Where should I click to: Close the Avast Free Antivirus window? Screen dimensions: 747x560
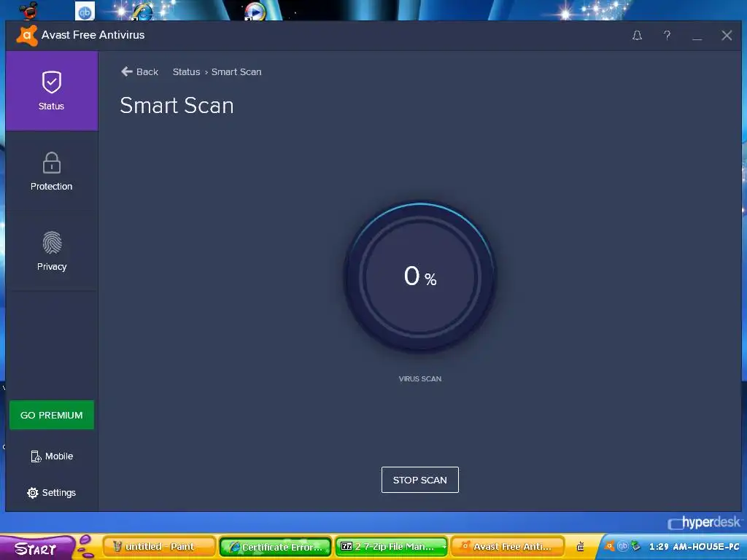(727, 35)
